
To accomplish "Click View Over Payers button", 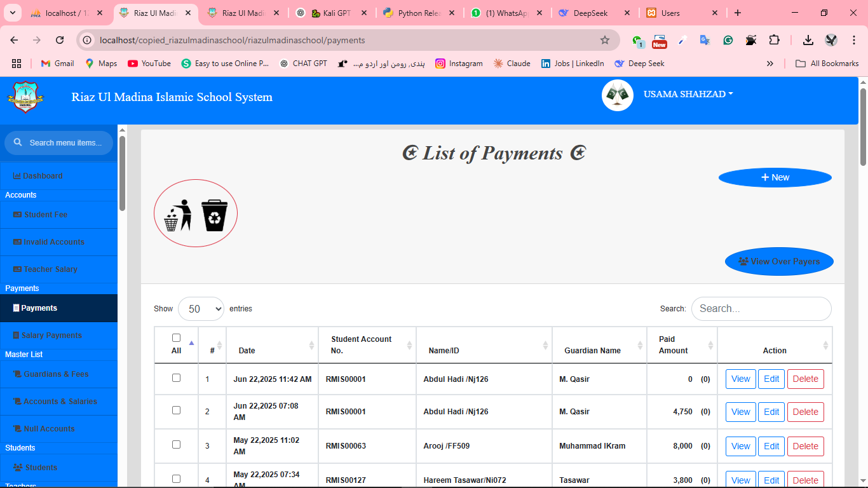I will 779,261.
